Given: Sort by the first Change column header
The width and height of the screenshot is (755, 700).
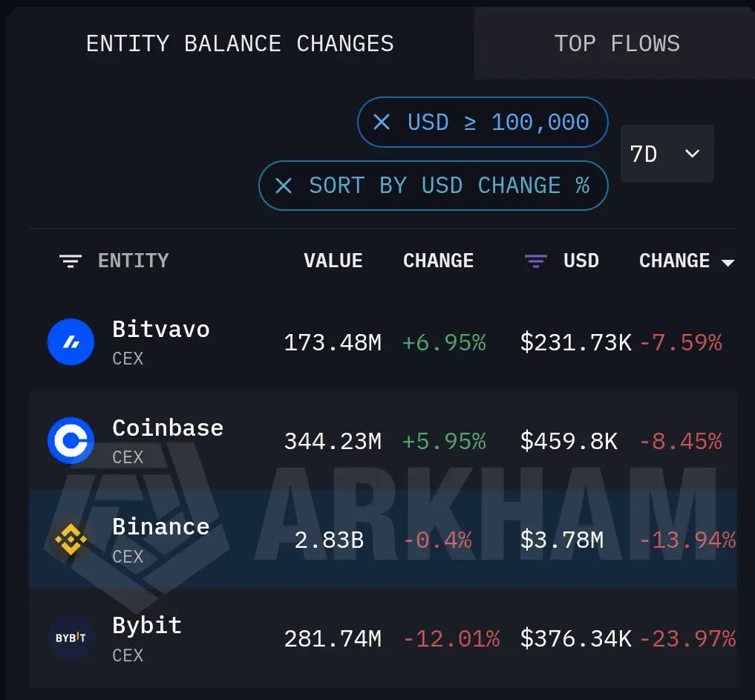Looking at the screenshot, I should [x=438, y=261].
